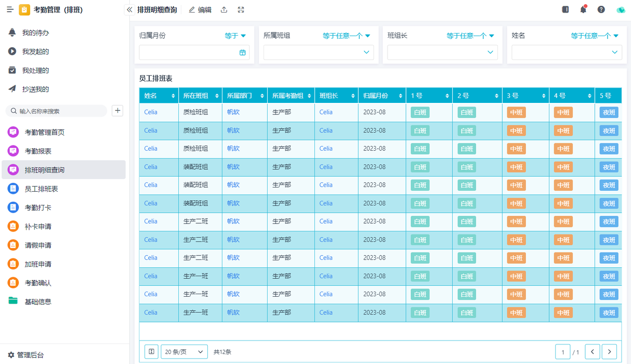This screenshot has height=364, width=631.
Task: Open the help question mark icon
Action: coord(601,9)
